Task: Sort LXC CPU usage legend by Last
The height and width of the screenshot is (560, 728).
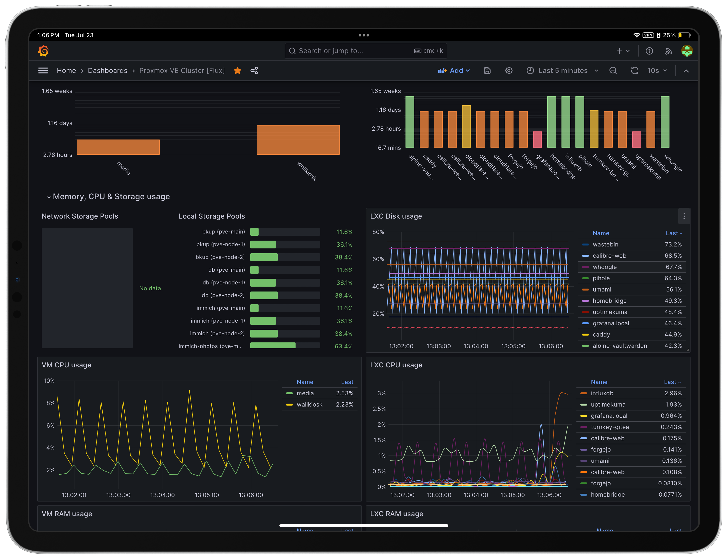Action: point(672,382)
